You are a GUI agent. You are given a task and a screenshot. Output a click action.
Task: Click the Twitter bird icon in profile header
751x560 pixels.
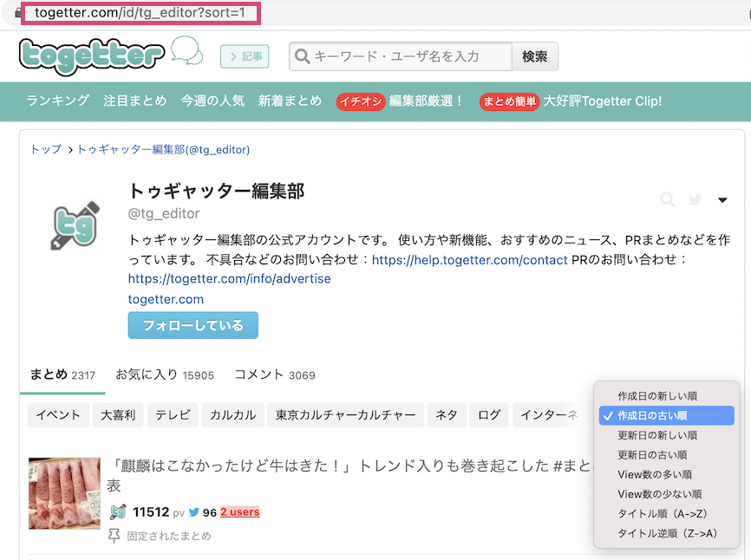pyautogui.click(x=695, y=200)
